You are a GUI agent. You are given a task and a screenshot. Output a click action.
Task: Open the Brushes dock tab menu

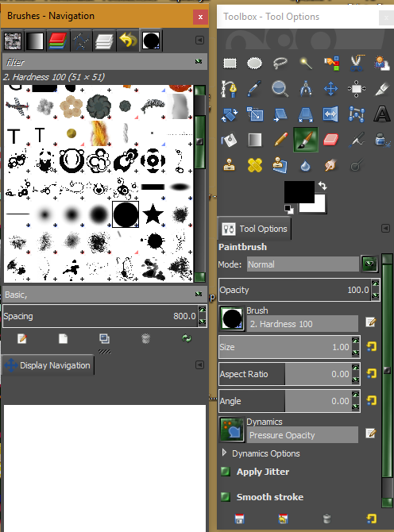click(x=200, y=40)
